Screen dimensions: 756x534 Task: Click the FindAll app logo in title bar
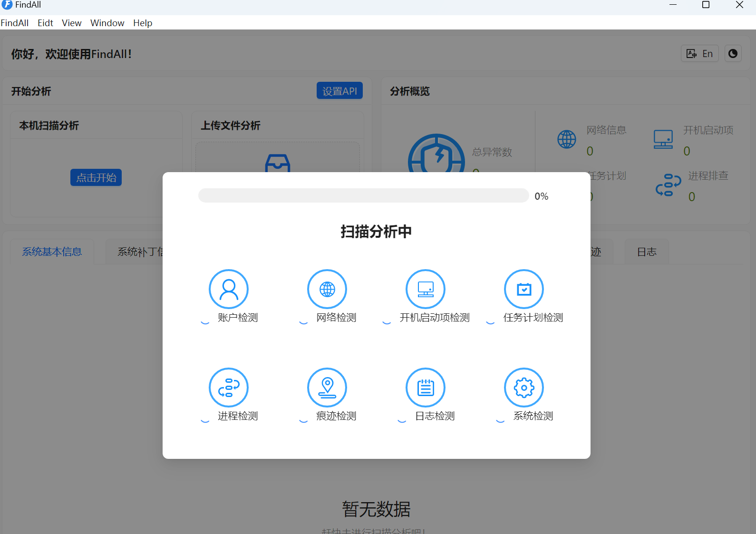[7, 5]
